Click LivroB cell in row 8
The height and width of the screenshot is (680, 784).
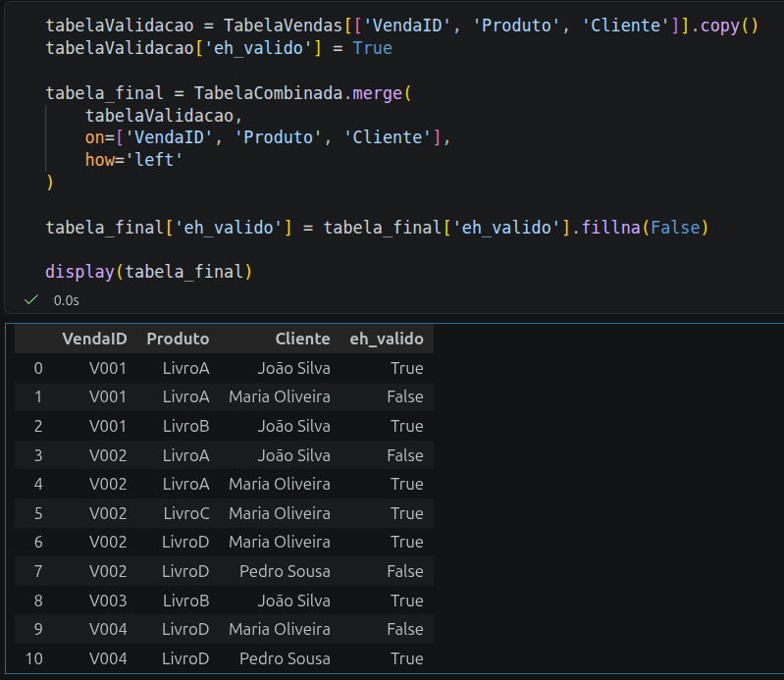point(186,601)
